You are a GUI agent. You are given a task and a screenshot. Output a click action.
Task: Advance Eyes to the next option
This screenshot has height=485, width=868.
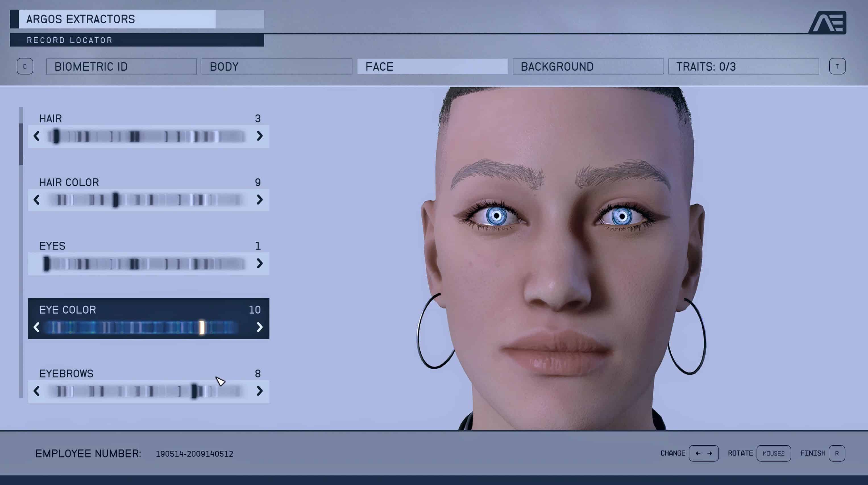tap(259, 263)
